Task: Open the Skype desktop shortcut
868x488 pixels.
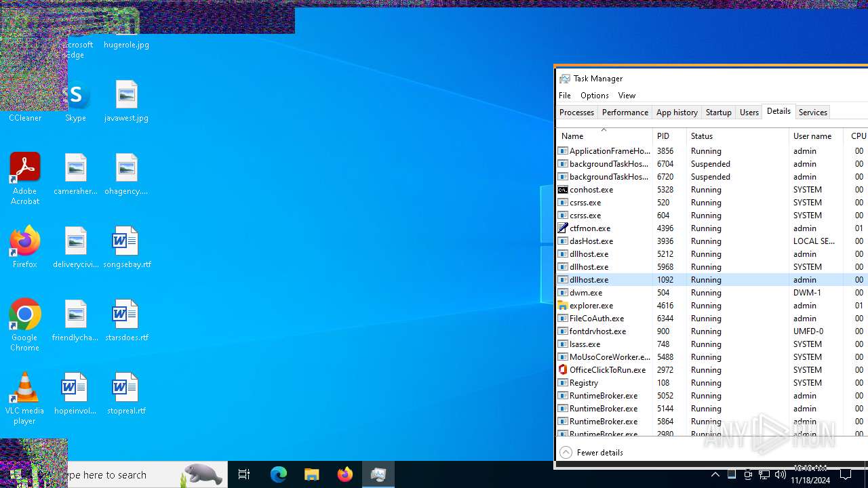Action: [x=75, y=102]
